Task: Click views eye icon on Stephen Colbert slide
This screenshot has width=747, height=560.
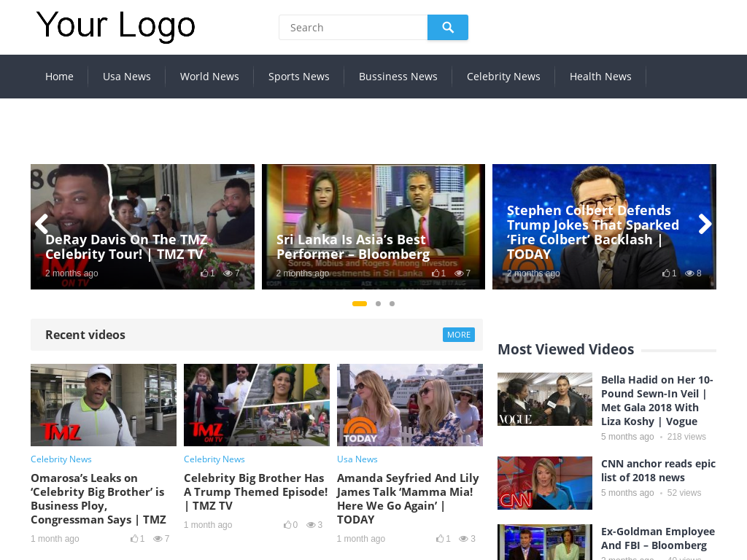Action: pos(689,273)
